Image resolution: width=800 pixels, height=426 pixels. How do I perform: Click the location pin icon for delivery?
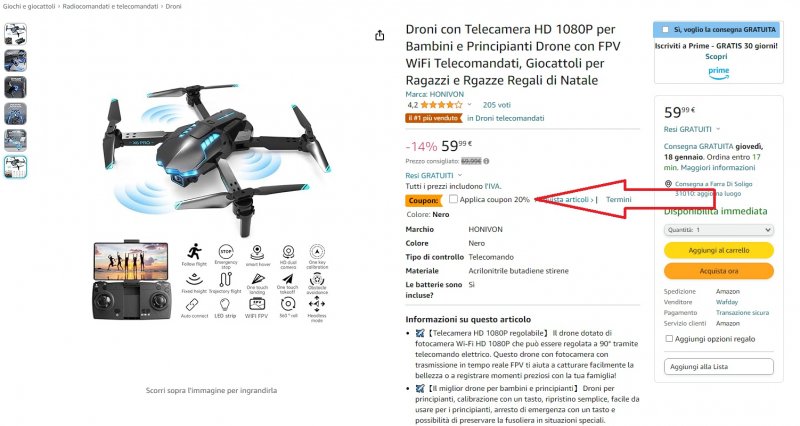click(668, 184)
